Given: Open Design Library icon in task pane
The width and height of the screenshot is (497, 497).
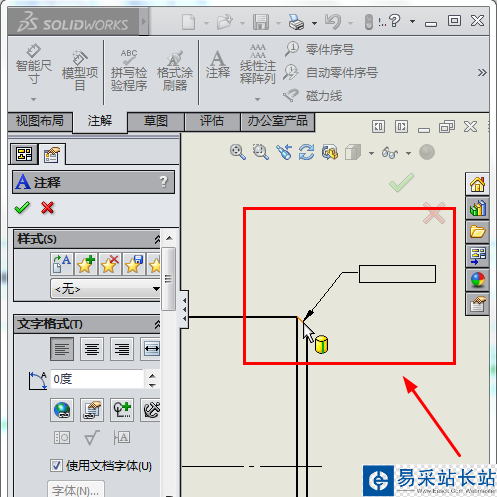Looking at the screenshot, I should point(477,208).
